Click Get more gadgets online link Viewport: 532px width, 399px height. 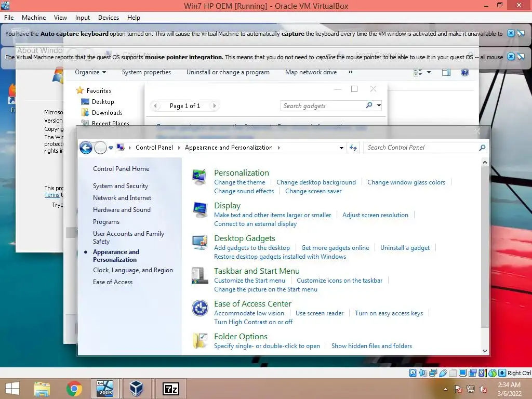point(335,248)
